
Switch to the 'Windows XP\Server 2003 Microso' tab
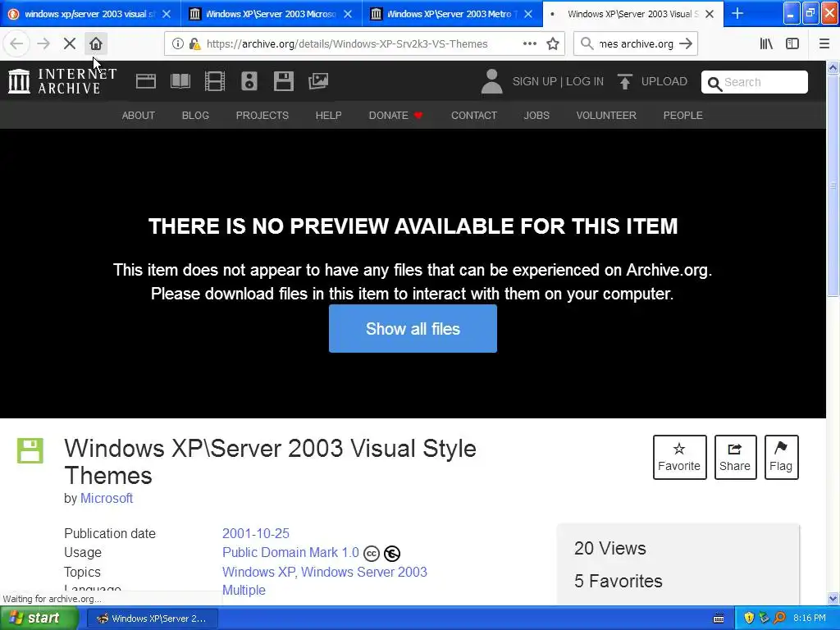point(271,14)
